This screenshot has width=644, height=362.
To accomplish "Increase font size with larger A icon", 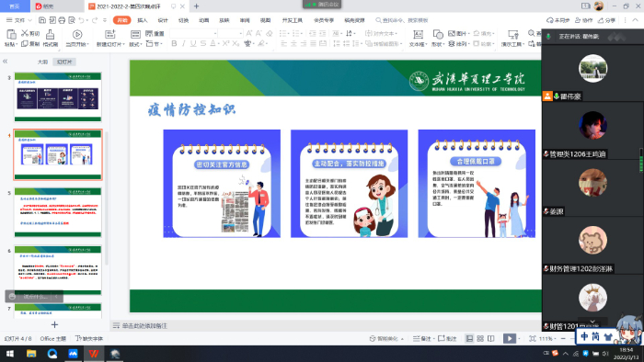I will click(249, 33).
